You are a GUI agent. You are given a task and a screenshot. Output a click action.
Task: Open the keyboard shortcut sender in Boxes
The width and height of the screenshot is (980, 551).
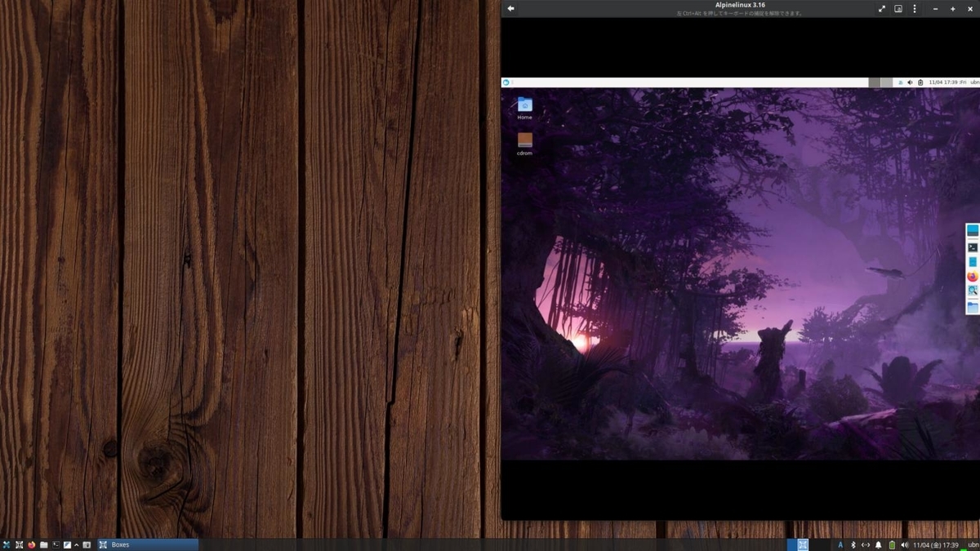tap(898, 8)
